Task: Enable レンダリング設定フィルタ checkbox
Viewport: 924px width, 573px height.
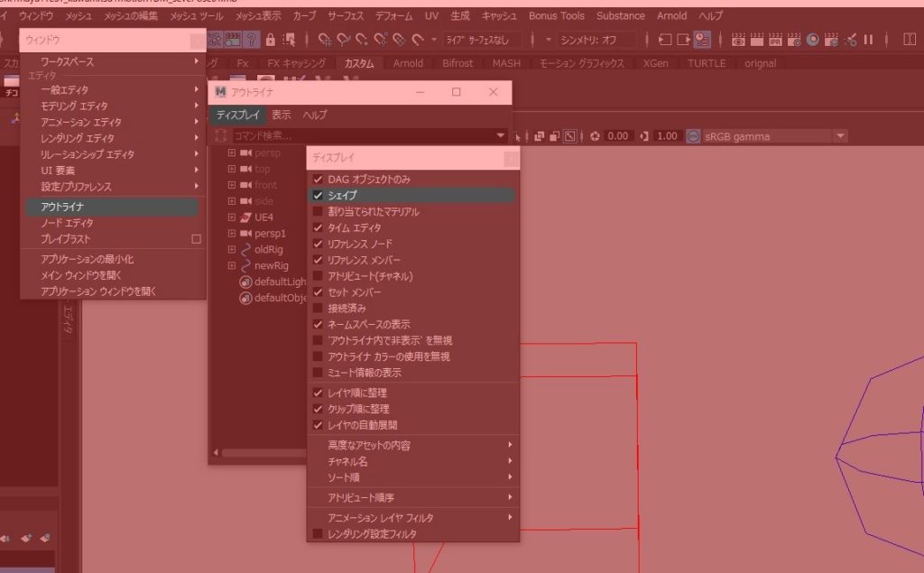Action: pyautogui.click(x=318, y=533)
